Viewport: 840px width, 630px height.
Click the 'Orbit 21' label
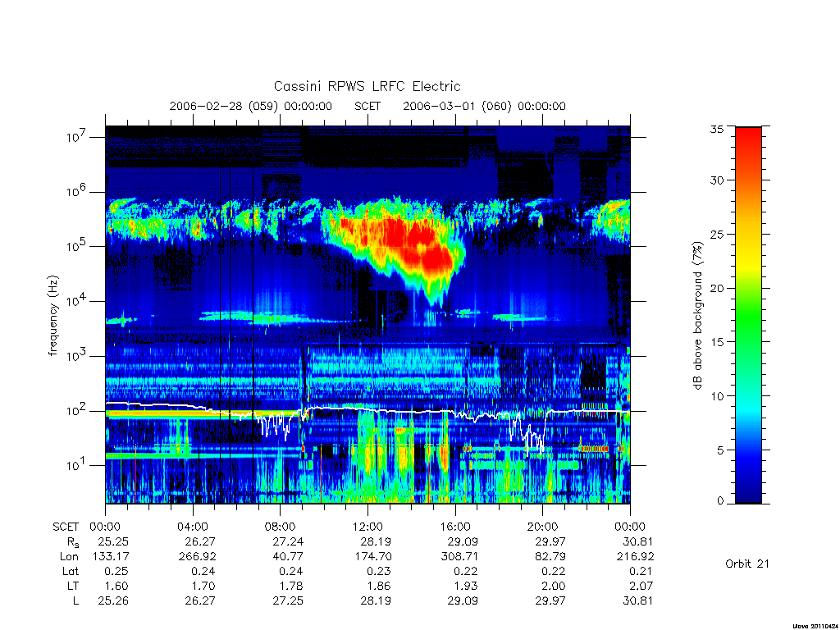[x=747, y=564]
